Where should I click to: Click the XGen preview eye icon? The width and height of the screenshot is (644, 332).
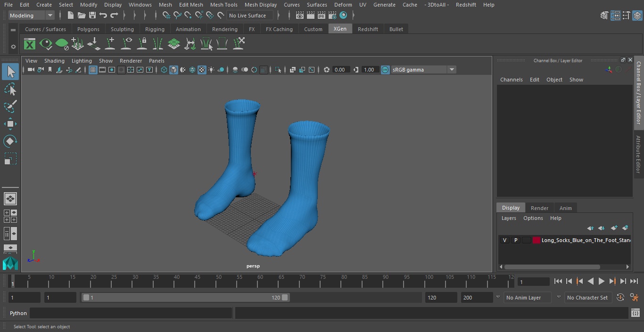pos(46,44)
